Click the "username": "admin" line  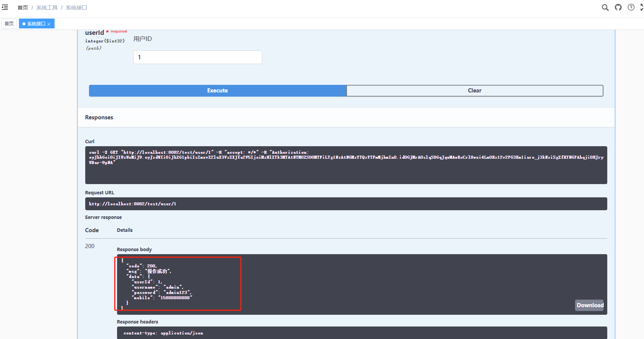158,287
